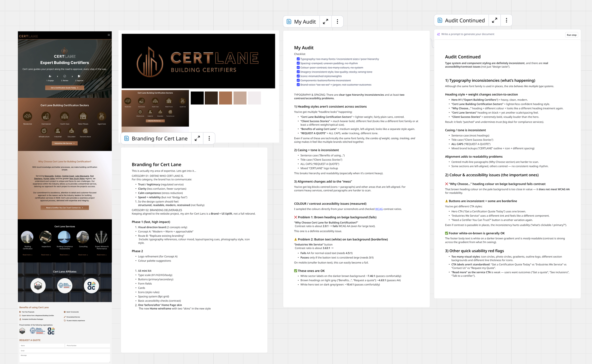Image resolution: width=592 pixels, height=364 pixels.
Task: Uncheck the Imagery checklist item
Action: click(298, 72)
